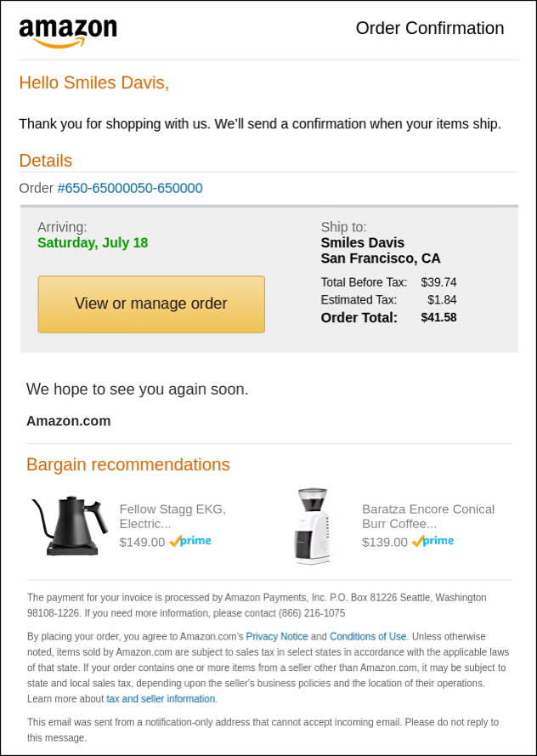Click the Prime badge beside $139.00
537x756 pixels.
point(433,541)
